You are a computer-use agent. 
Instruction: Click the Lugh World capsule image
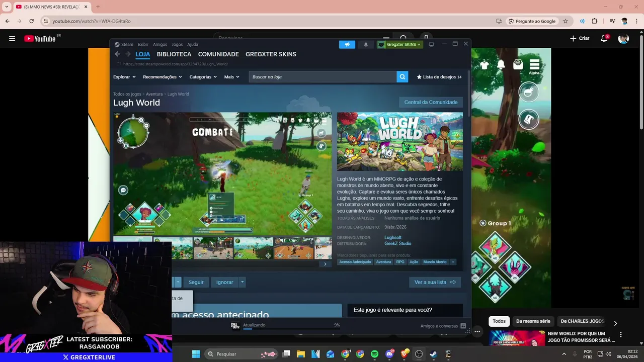pos(400,142)
